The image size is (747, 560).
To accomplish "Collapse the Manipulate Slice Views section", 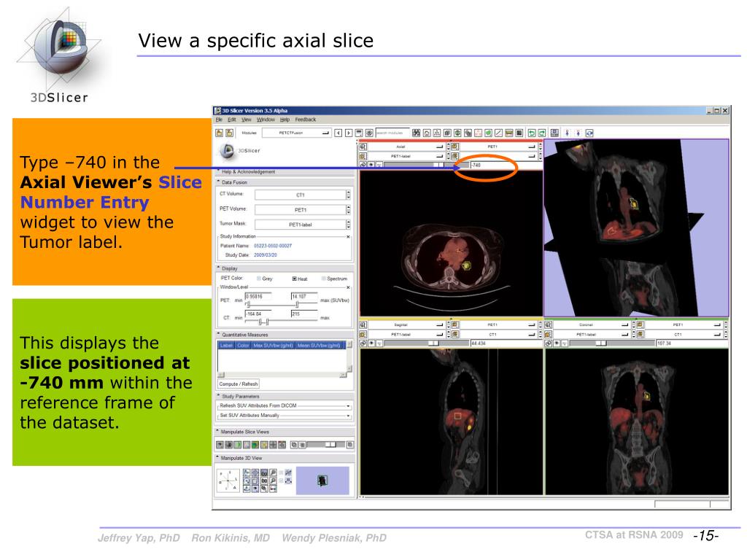I will pyautogui.click(x=285, y=432).
